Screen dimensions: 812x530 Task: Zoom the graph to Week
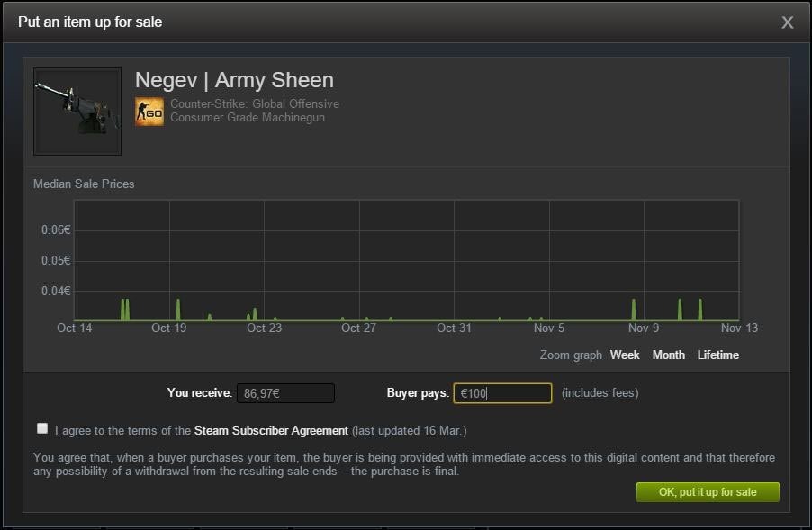tap(625, 355)
